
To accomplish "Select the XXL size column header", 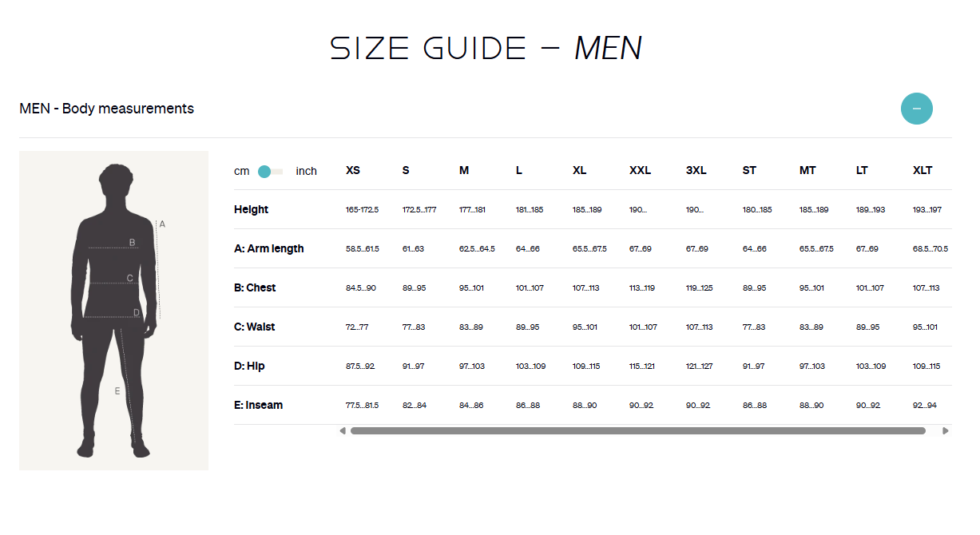I will [x=640, y=171].
